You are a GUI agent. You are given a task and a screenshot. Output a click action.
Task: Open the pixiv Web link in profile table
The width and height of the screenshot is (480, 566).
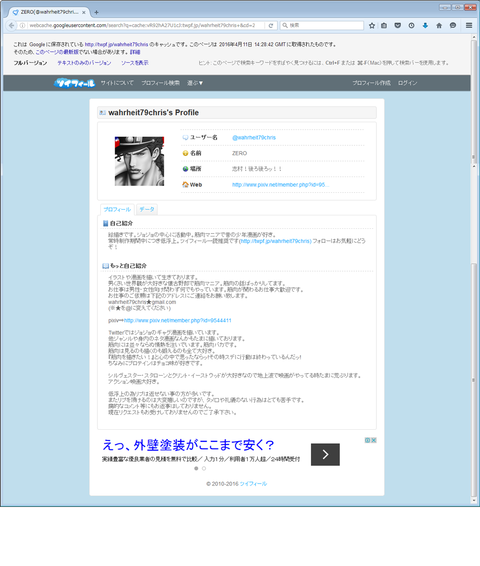point(280,185)
